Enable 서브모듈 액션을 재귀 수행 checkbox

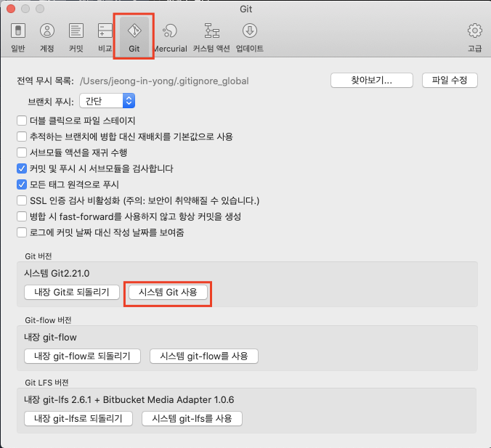pyautogui.click(x=22, y=152)
